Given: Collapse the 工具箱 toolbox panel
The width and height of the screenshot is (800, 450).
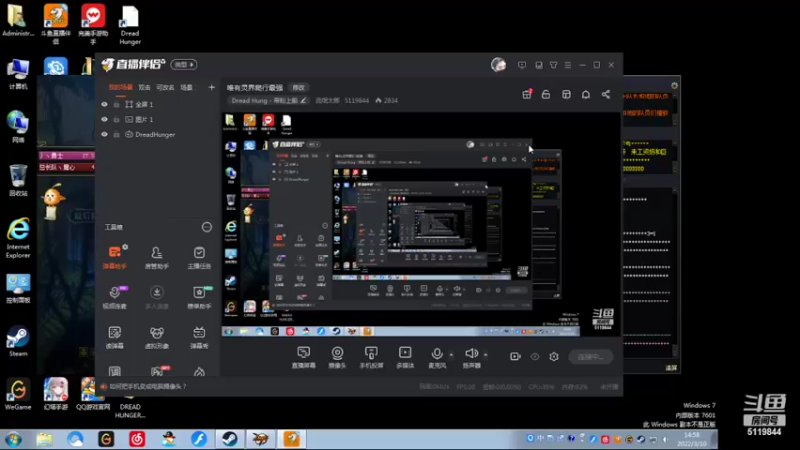Looking at the screenshot, I should point(207,227).
